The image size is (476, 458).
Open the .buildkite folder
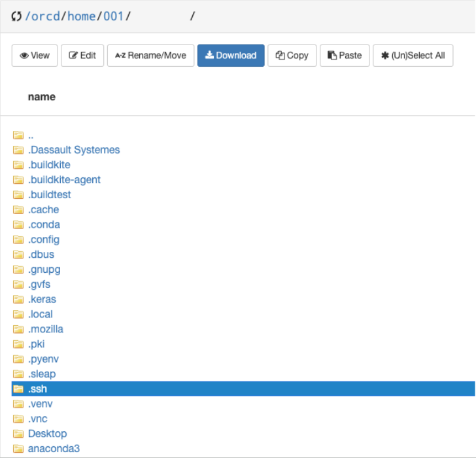49,165
